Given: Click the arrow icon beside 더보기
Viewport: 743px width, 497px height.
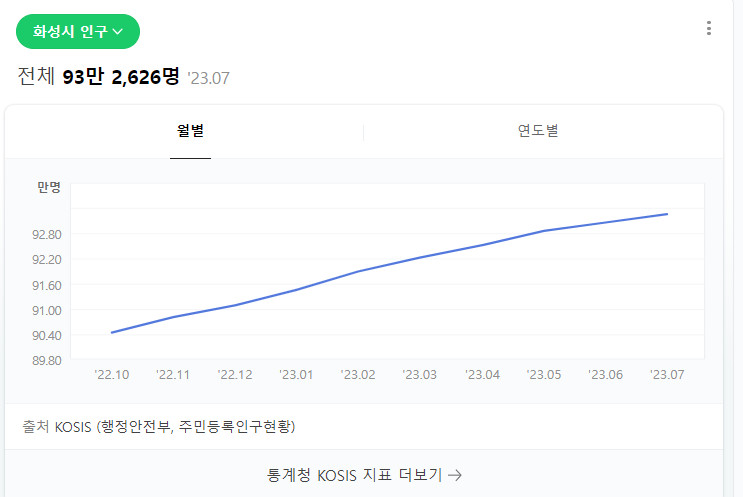Looking at the screenshot, I should pyautogui.click(x=455, y=475).
